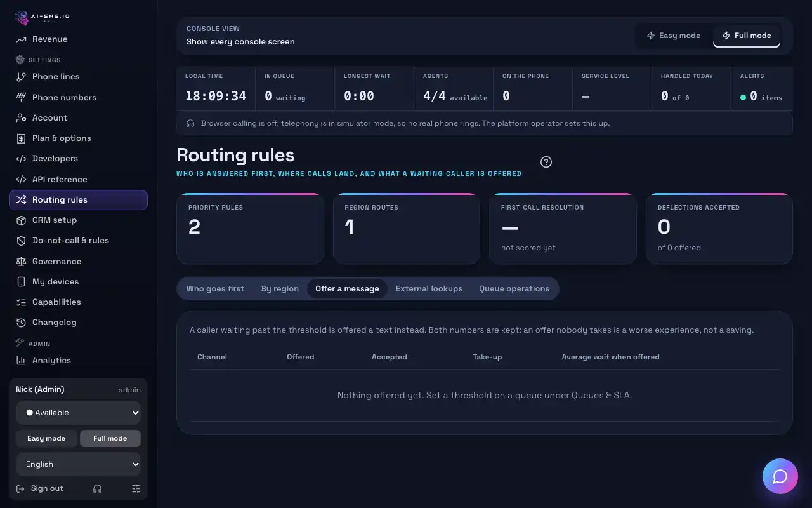This screenshot has height=508, width=812.
Task: Open the Revenue trend icon
Action: tap(22, 39)
